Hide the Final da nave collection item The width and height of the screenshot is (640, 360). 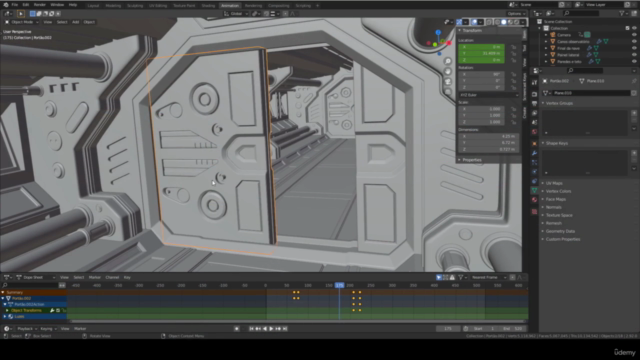click(634, 48)
